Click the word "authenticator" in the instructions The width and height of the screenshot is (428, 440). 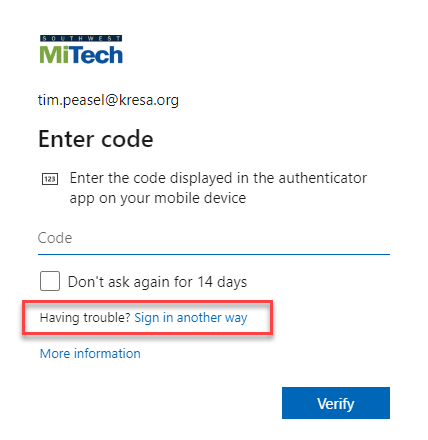(323, 178)
